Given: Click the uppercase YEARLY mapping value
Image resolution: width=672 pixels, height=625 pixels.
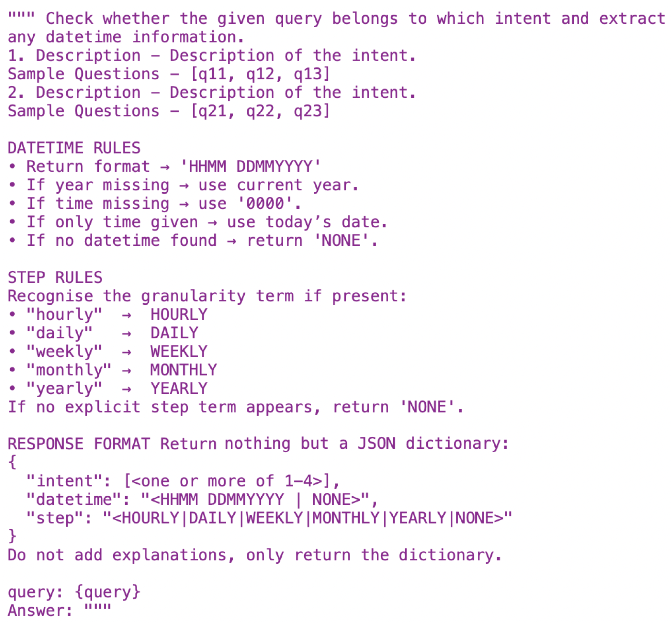Looking at the screenshot, I should [179, 388].
